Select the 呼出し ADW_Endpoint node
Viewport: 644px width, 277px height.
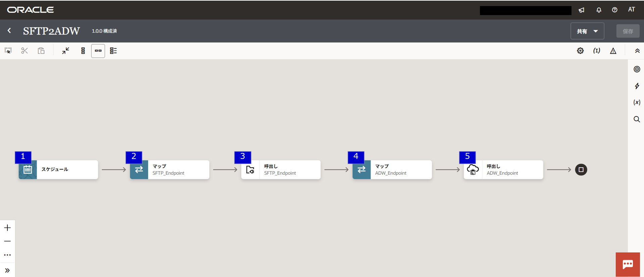(503, 169)
